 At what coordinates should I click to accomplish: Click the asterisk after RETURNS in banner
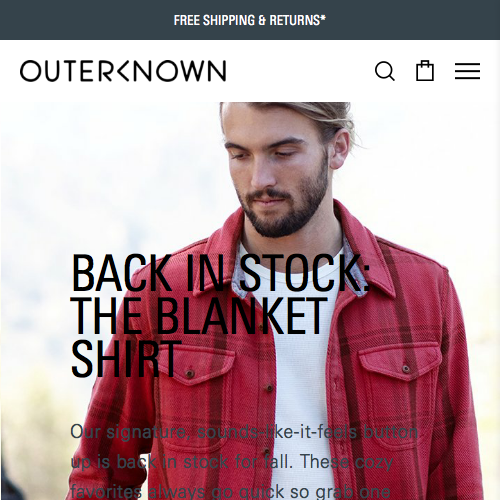[x=323, y=17]
